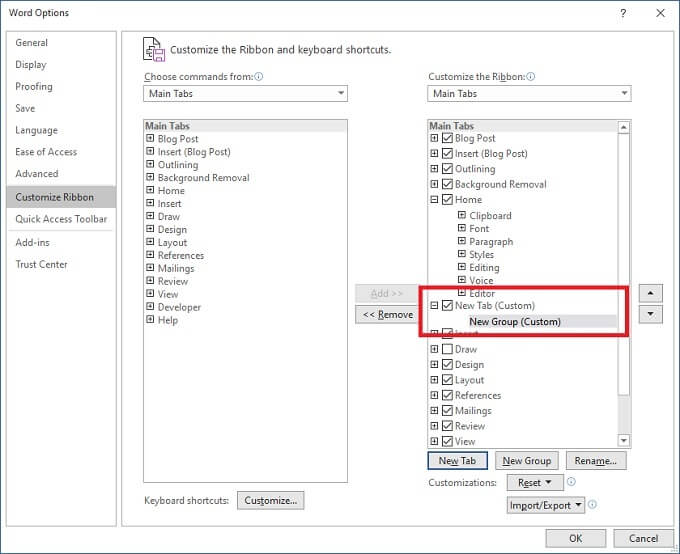
Task: Click info icon beside Choose commands from
Action: click(x=259, y=77)
